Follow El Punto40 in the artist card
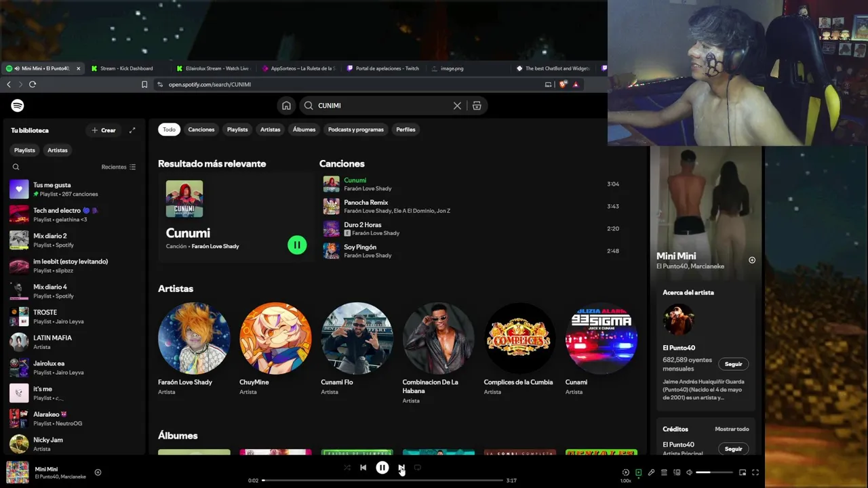This screenshot has width=868, height=488. pos(733,364)
